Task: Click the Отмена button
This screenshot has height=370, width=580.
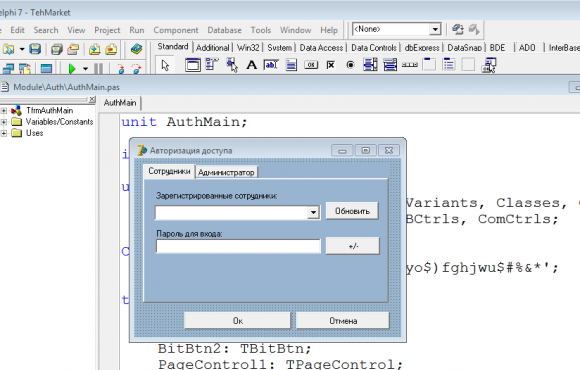Action: click(343, 321)
